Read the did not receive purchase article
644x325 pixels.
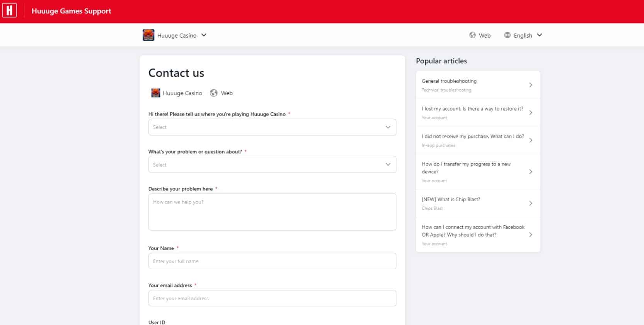tap(472, 137)
